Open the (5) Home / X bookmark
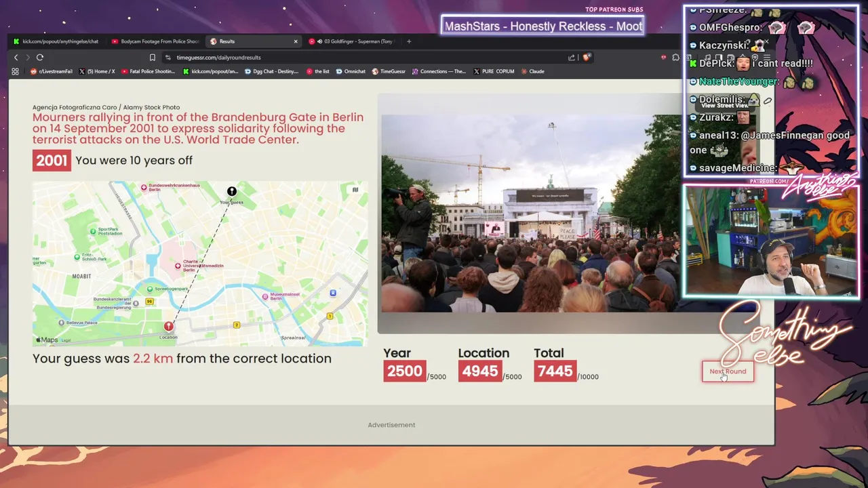 coord(97,71)
